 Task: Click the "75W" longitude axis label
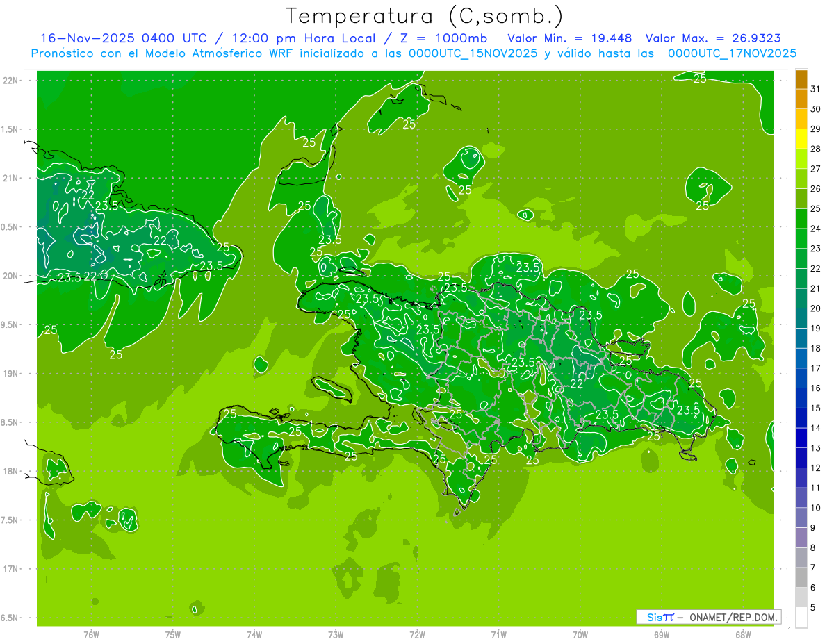click(173, 634)
